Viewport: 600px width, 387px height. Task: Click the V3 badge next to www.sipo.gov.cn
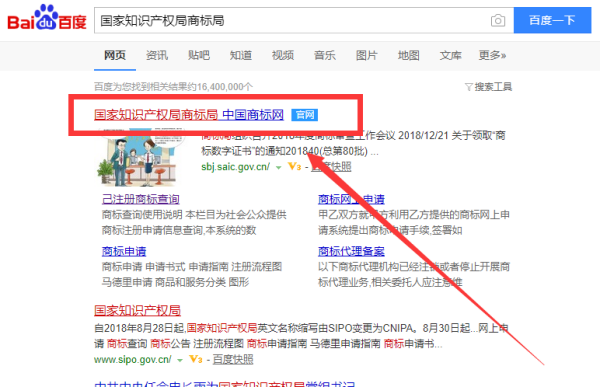click(x=196, y=359)
